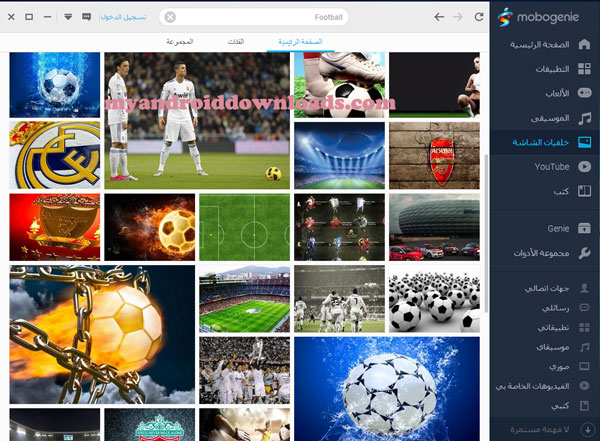Reload the page with refresh icon
The height and width of the screenshot is (441, 600).
(x=479, y=17)
